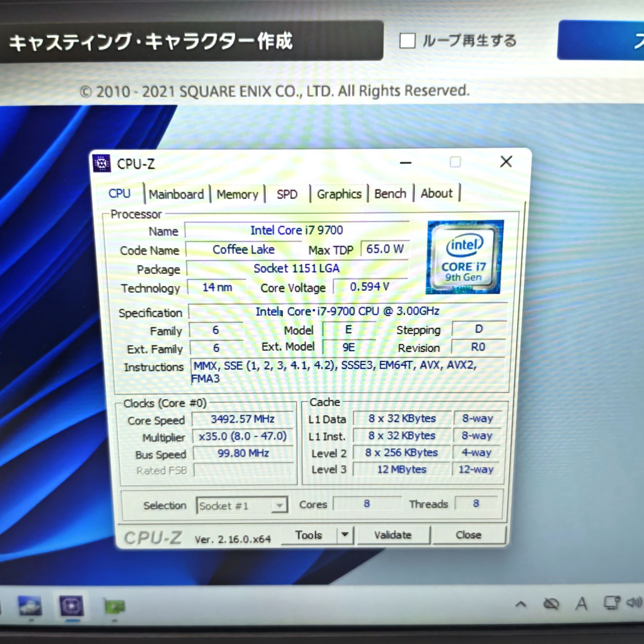This screenshot has width=644, height=644.
Task: Click the Cores count value 8
Action: 367,504
